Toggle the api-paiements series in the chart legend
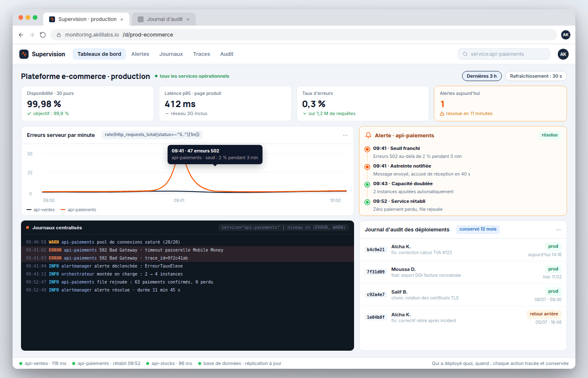588x378 pixels. (x=79, y=210)
